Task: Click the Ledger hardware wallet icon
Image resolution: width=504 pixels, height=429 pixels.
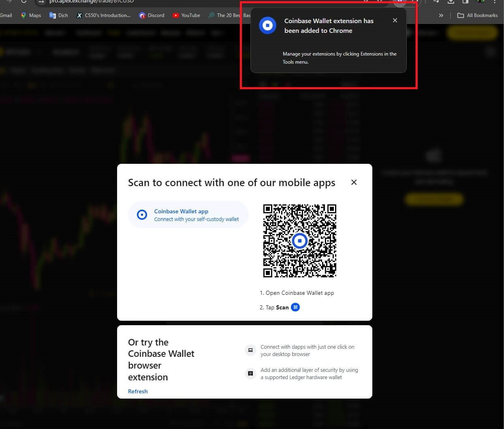Action: coord(250,373)
